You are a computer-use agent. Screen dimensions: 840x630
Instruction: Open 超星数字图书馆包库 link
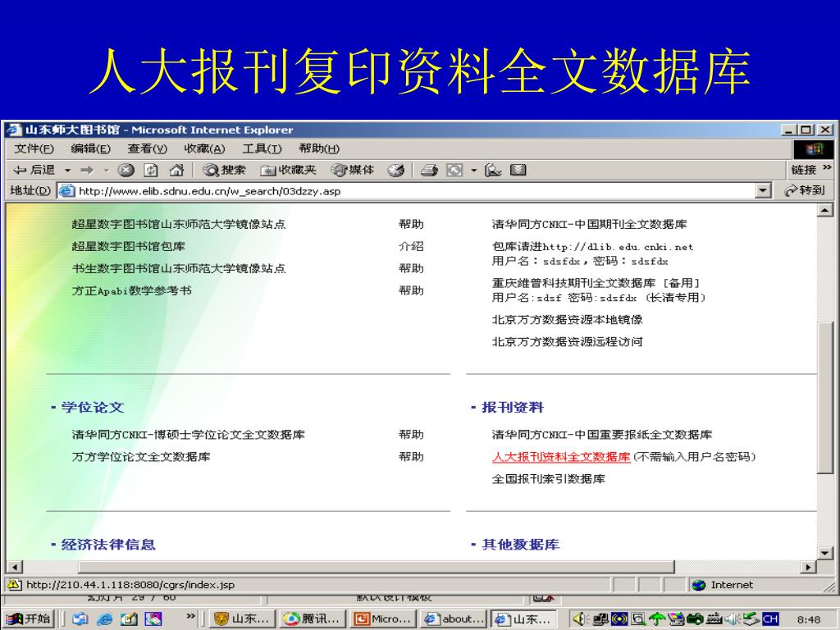129,246
